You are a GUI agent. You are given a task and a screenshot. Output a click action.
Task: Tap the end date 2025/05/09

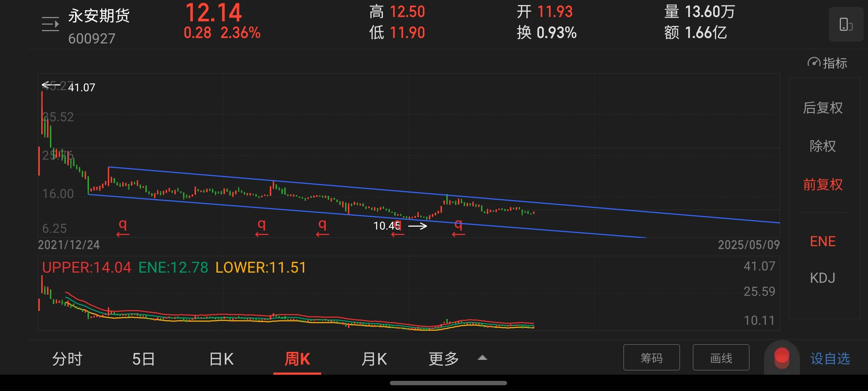pos(749,245)
